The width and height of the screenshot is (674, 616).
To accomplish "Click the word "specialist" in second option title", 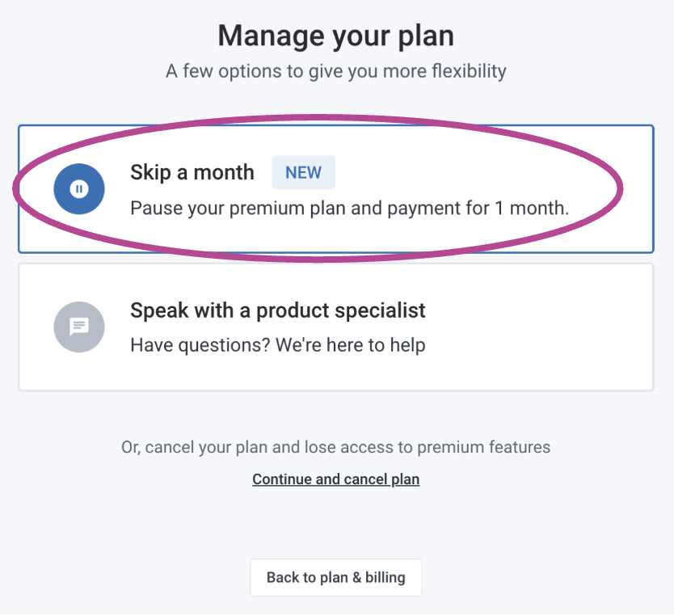I will click(x=384, y=310).
